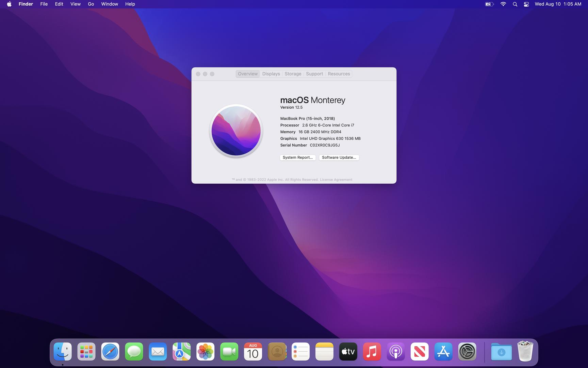Open the News app icon
The width and height of the screenshot is (588, 368).
click(x=420, y=352)
